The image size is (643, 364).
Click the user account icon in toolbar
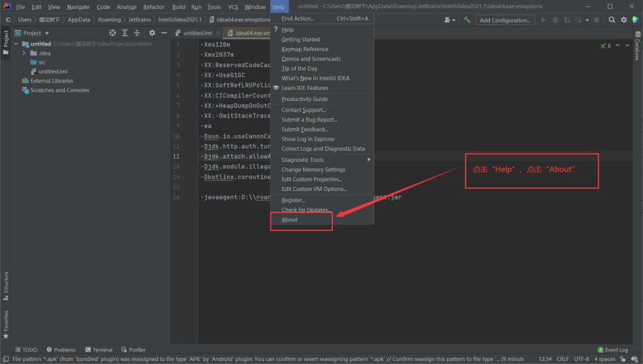click(x=447, y=19)
